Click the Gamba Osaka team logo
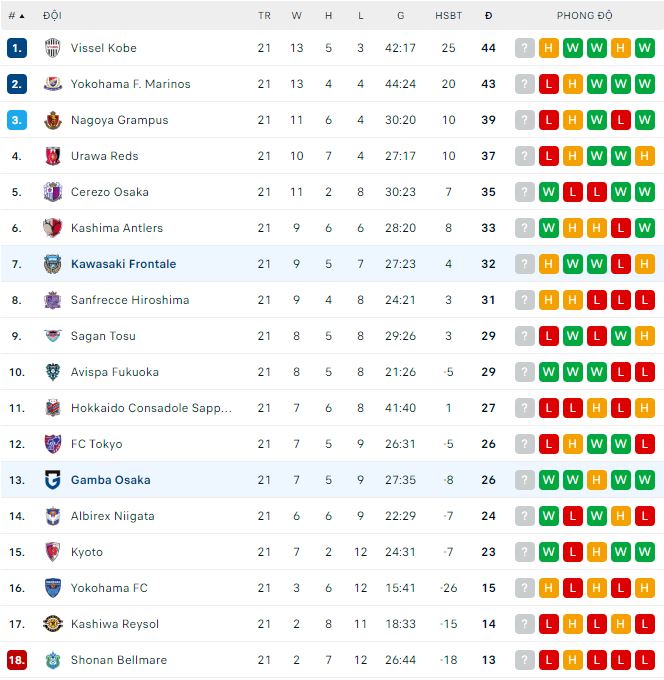The image size is (664, 680). coord(53,480)
